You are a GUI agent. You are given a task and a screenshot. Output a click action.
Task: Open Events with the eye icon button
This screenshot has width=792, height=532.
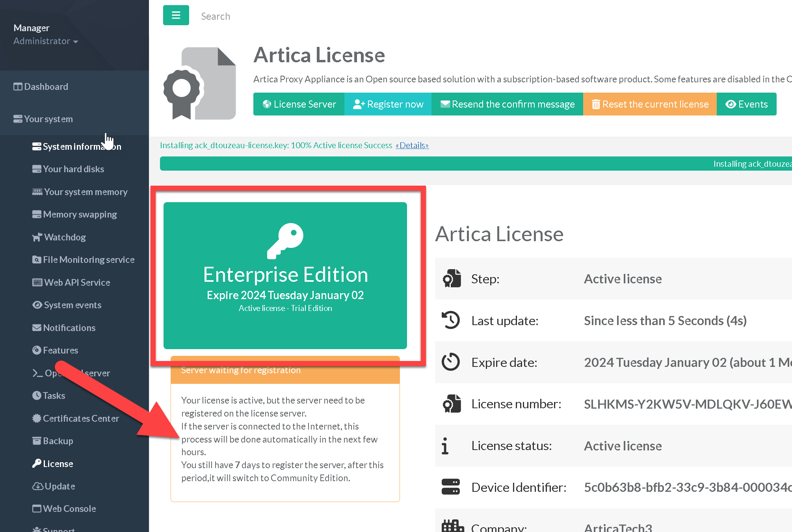tap(746, 104)
